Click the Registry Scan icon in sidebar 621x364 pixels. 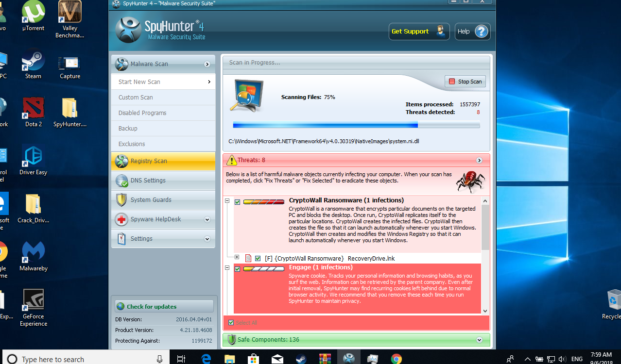pos(121,161)
